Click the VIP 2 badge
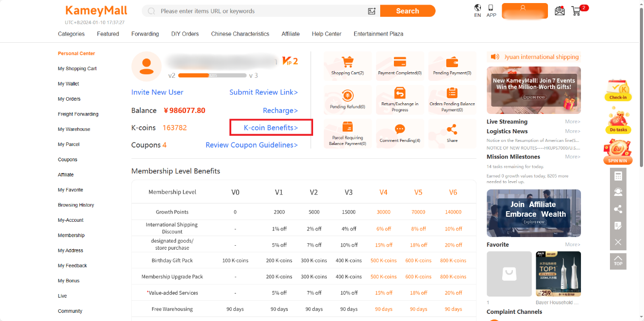Image resolution: width=644 pixels, height=321 pixels. 290,62
